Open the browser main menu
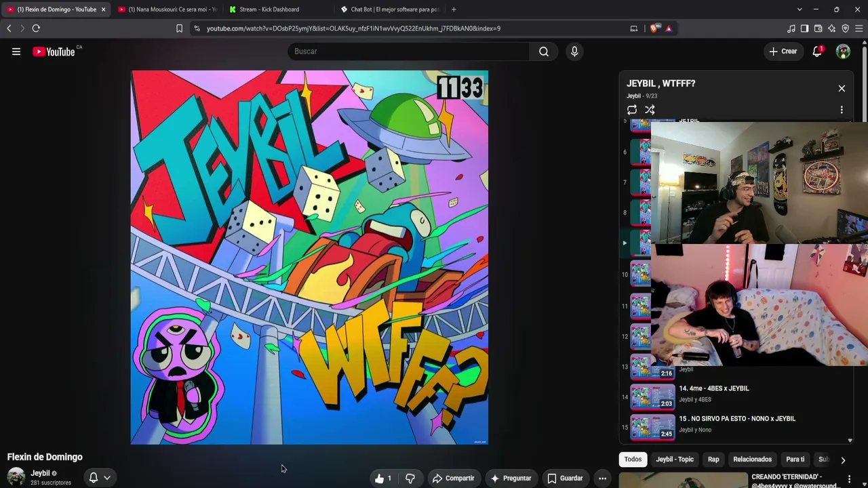This screenshot has height=488, width=868. coord(859,28)
